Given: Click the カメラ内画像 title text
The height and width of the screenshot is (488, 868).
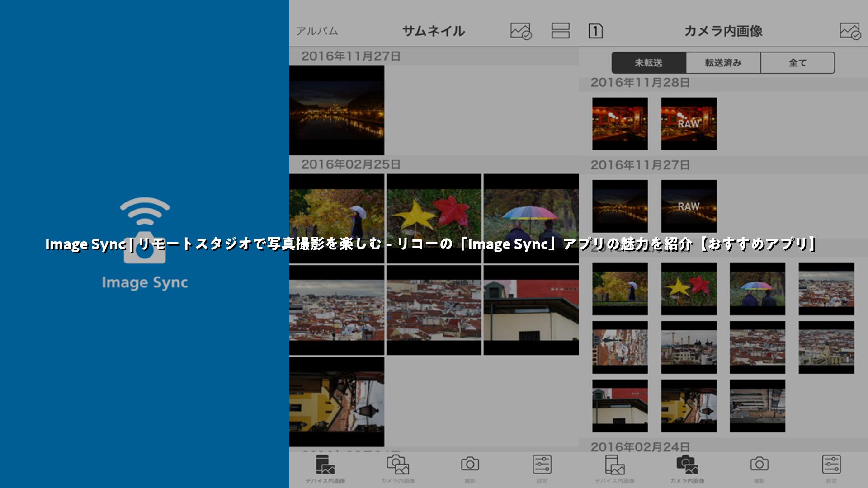Looking at the screenshot, I should 723,31.
